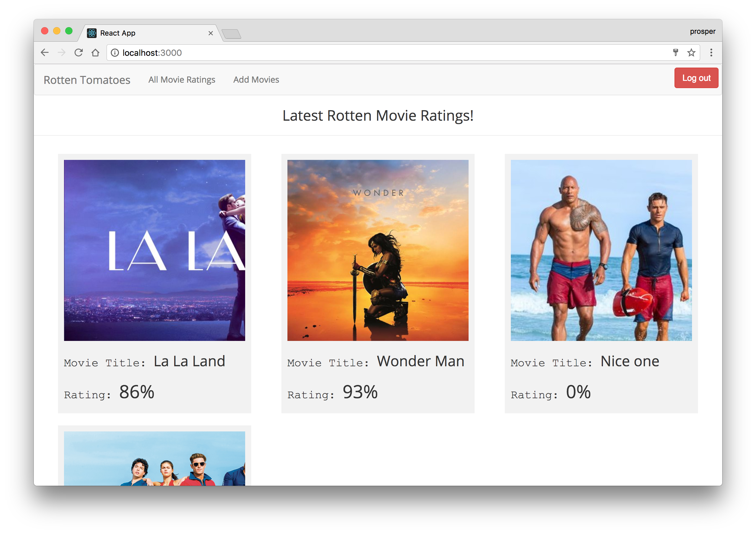Click the browser back navigation arrow
Image resolution: width=756 pixels, height=534 pixels.
point(46,52)
